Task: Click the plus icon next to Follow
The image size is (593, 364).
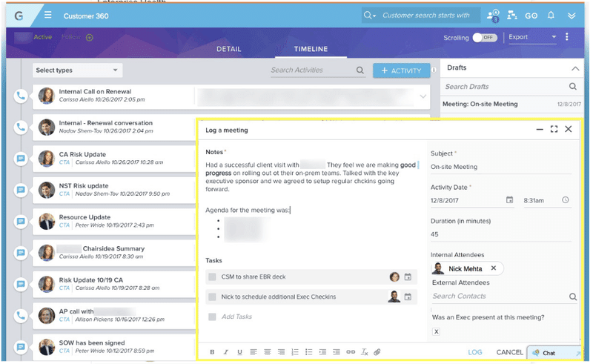Action: click(89, 38)
